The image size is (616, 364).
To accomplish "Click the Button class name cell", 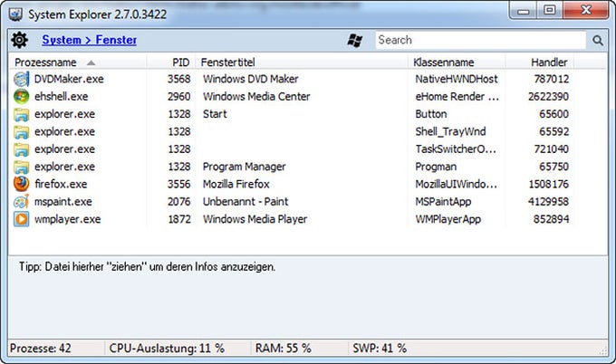I will coord(431,114).
